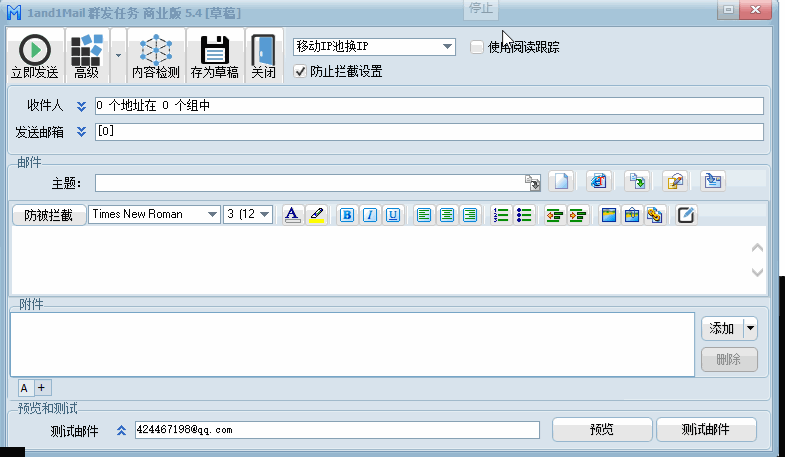Click the body scrollbar down arrow

click(x=757, y=272)
